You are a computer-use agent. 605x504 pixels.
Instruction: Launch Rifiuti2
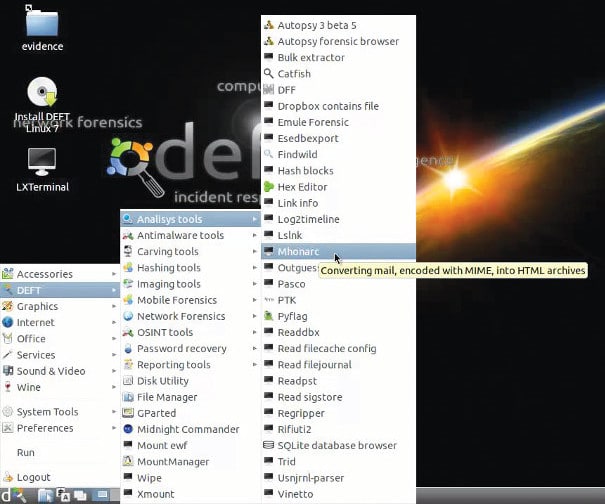[339, 429]
